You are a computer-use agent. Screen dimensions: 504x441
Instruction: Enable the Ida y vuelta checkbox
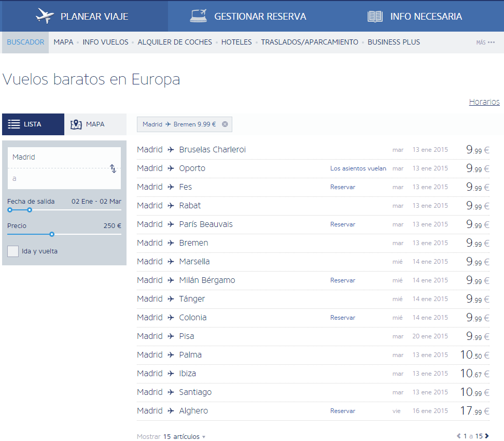[x=13, y=251]
